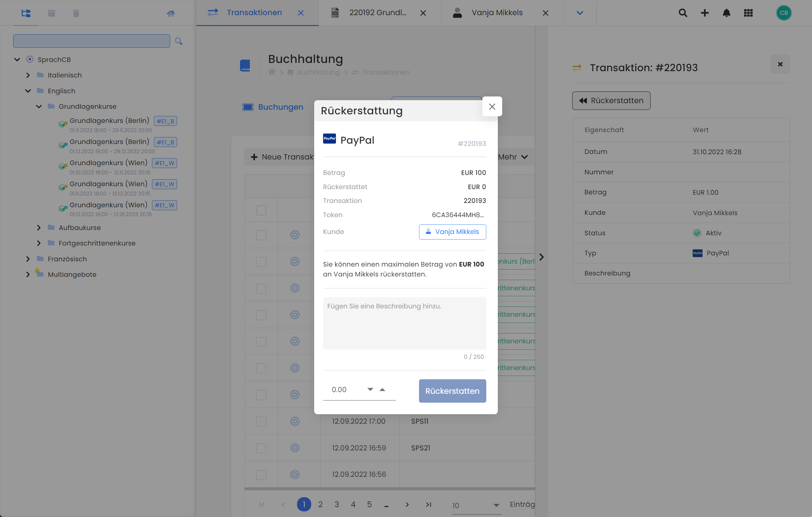The height and width of the screenshot is (517, 812).
Task: Open Vanja Mikkels customer link in dialog
Action: [452, 232]
